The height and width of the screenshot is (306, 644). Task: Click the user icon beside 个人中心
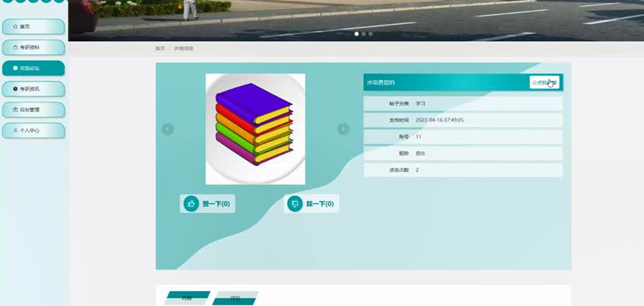(16, 130)
